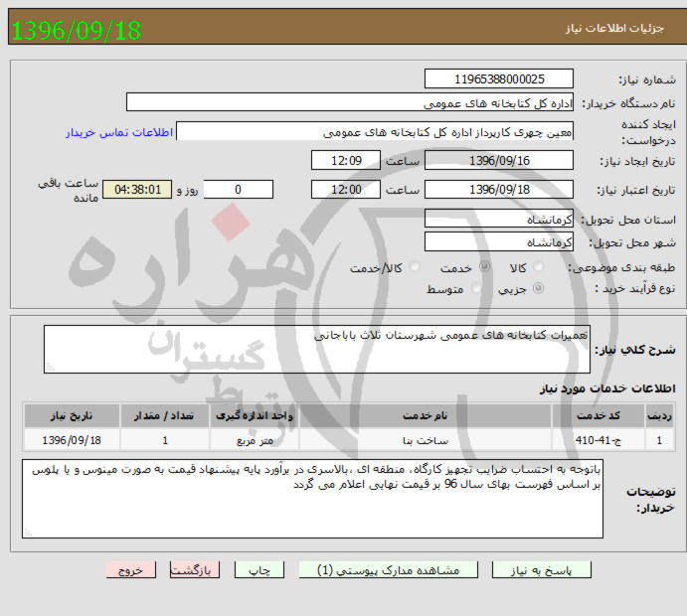
Task: Click the table date cell 1396/09/18
Action: pos(72,440)
